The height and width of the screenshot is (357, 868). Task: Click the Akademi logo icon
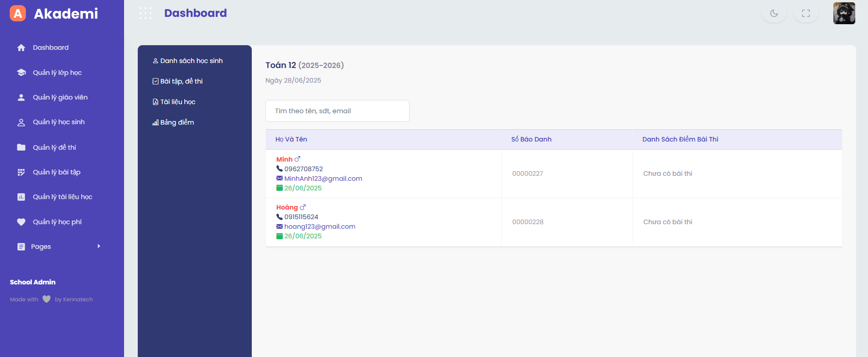(x=18, y=14)
